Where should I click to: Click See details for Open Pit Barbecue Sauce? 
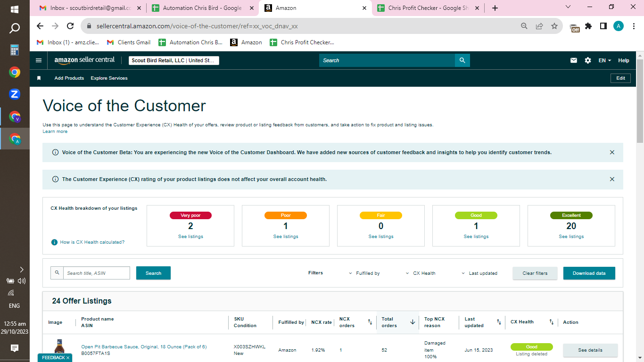(590, 350)
